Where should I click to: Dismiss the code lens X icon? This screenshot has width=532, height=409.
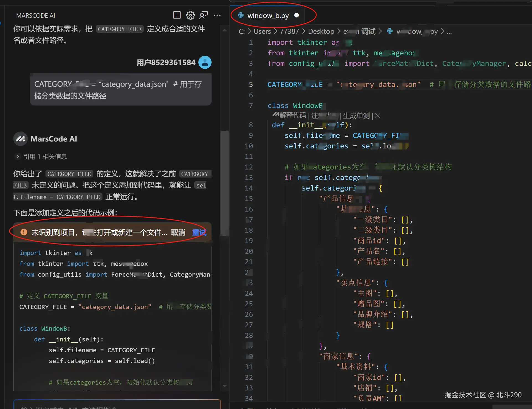point(378,116)
